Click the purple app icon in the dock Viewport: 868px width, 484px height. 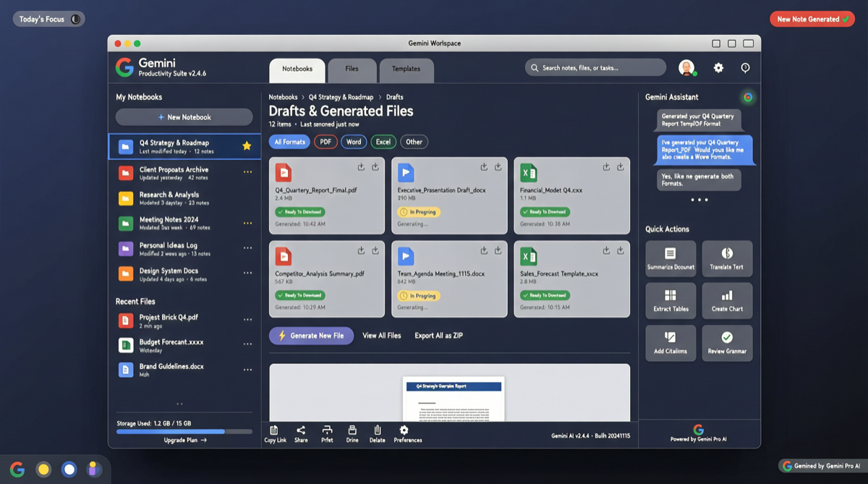(94, 469)
